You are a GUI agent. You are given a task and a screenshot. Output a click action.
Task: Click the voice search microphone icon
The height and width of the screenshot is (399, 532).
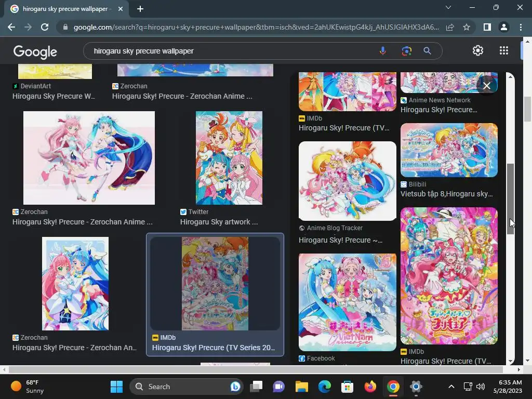[382, 51]
